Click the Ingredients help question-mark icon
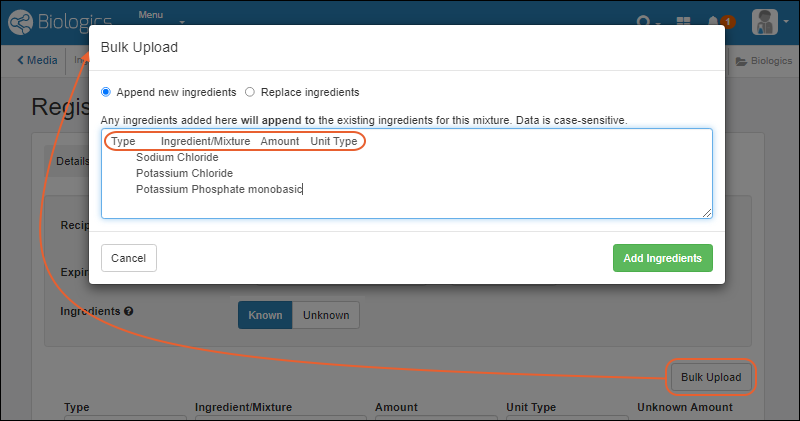 point(129,312)
